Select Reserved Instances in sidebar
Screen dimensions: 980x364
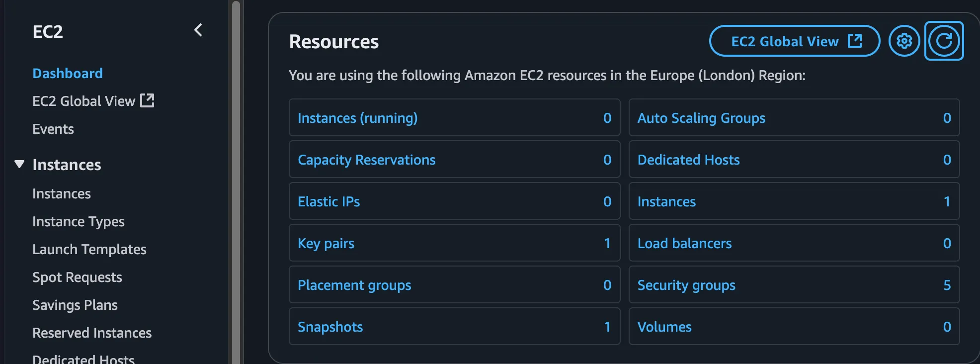click(x=92, y=333)
